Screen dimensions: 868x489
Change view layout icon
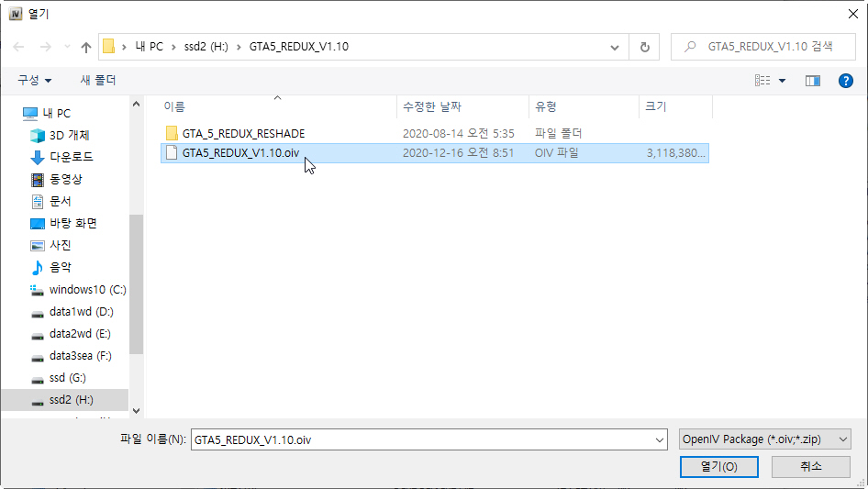pos(762,81)
